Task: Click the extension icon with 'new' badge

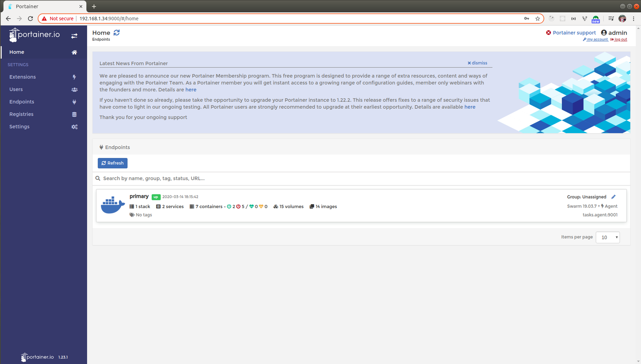Action: [x=596, y=19]
